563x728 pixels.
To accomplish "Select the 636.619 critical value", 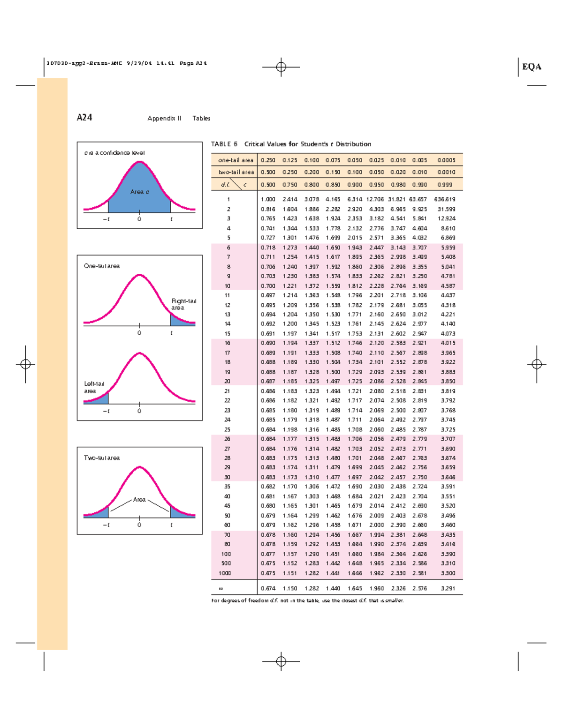I will [445, 200].
